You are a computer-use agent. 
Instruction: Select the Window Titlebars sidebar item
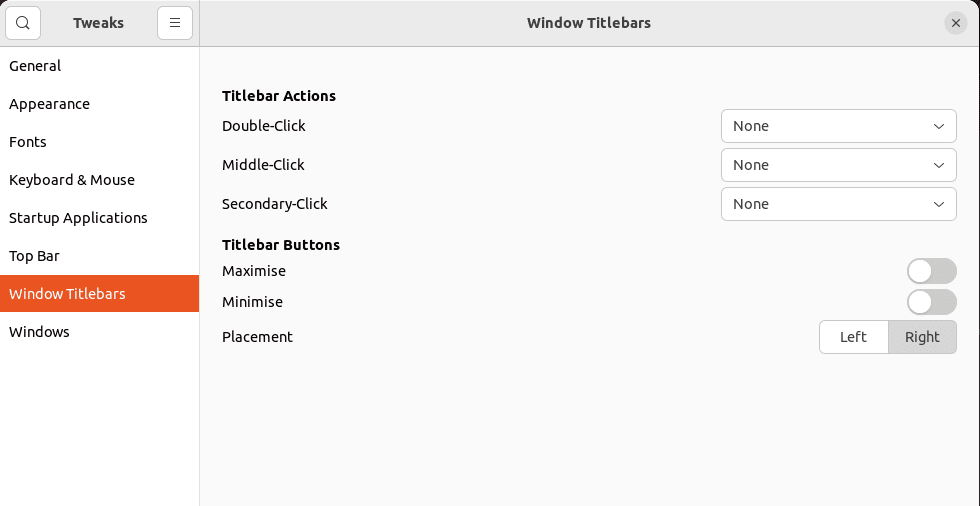[68, 294]
